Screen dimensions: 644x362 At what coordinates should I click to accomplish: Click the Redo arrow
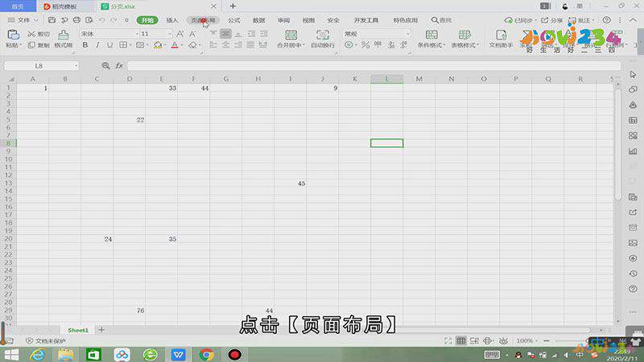pyautogui.click(x=114, y=19)
